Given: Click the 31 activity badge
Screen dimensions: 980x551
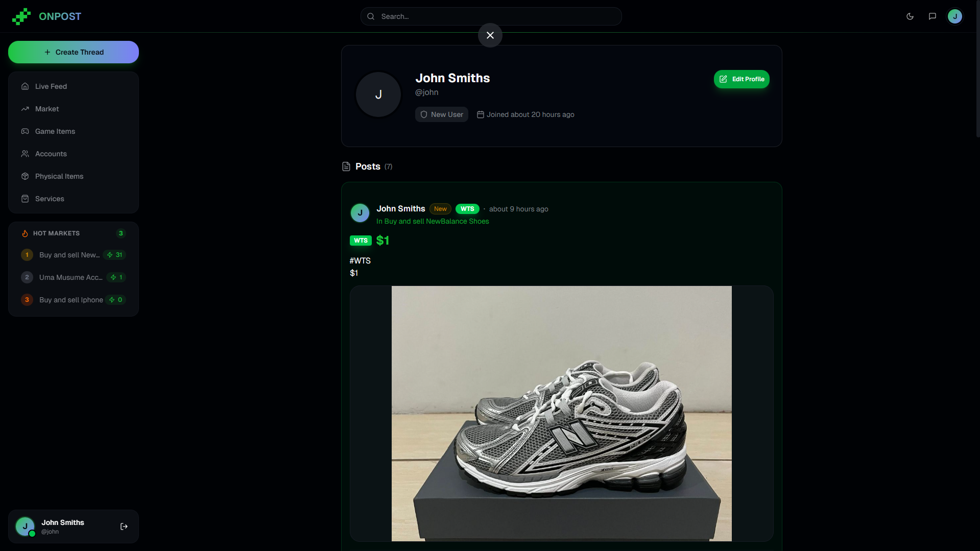Looking at the screenshot, I should (x=114, y=255).
